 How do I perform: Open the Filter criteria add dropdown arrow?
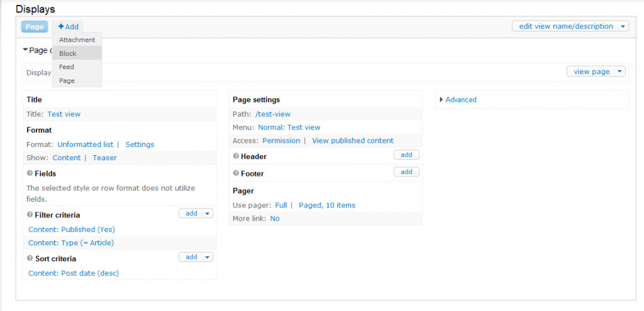click(208, 213)
